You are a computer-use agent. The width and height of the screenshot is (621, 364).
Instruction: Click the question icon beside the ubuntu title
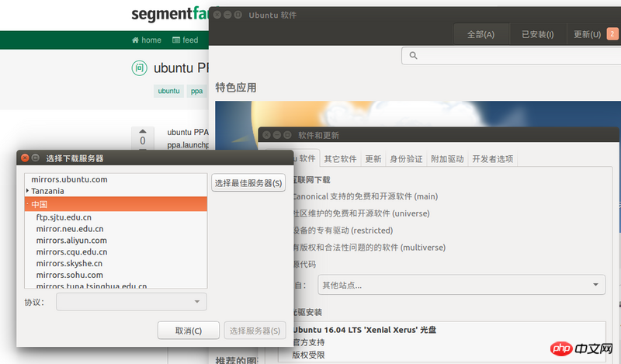(x=140, y=68)
